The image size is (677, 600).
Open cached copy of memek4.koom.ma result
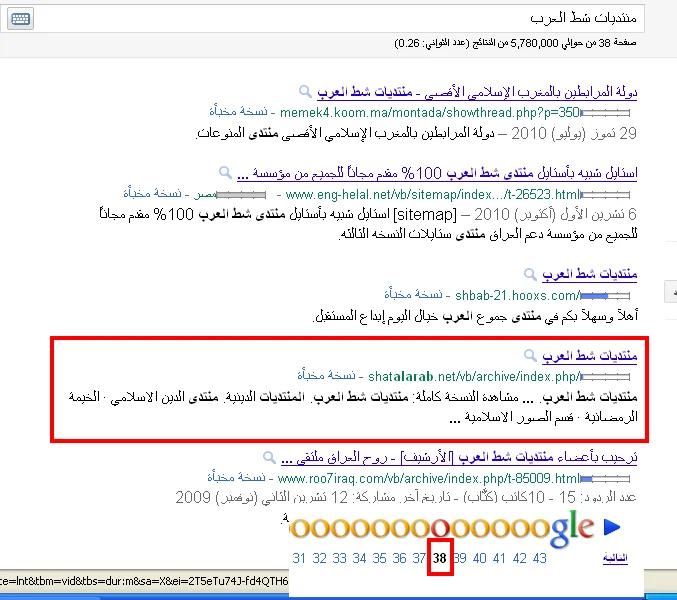238,112
